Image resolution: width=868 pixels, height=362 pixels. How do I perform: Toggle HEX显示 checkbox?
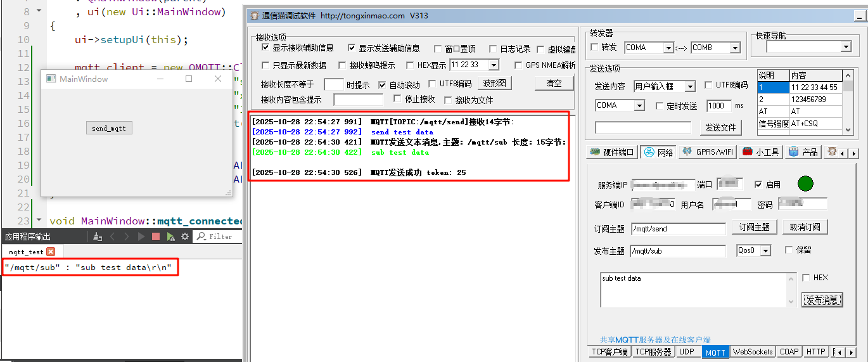(x=410, y=65)
